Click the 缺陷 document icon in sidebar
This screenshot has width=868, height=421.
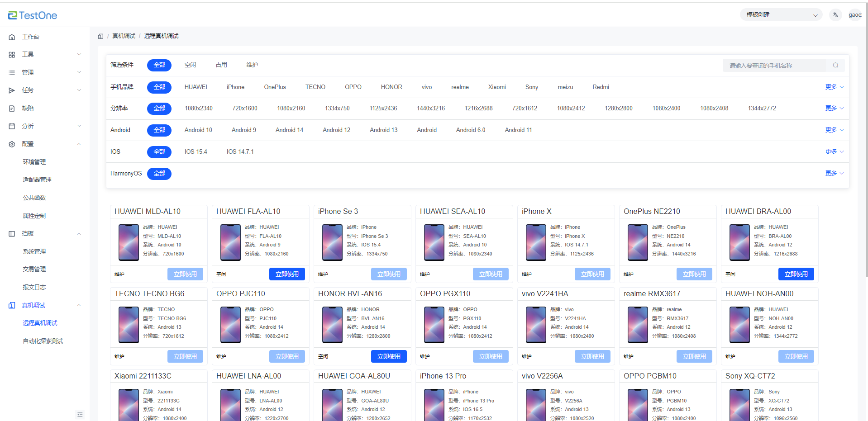(12, 109)
